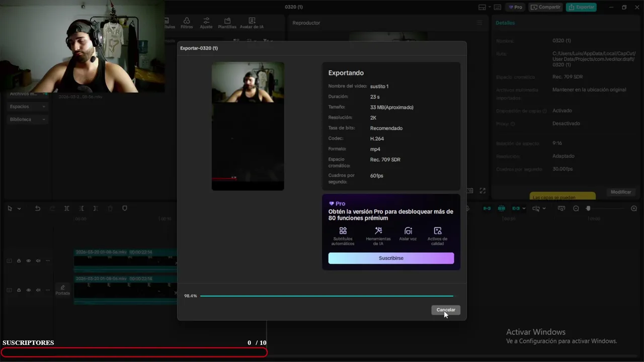Open the Plantillas tab in main window
This screenshot has height=362, width=644.
point(227,23)
